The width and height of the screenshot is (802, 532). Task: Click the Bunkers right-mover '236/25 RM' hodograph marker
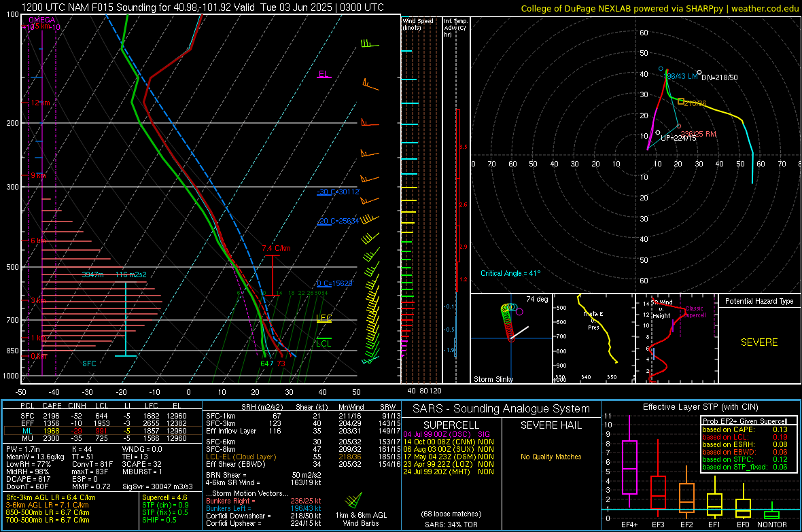tap(679, 126)
